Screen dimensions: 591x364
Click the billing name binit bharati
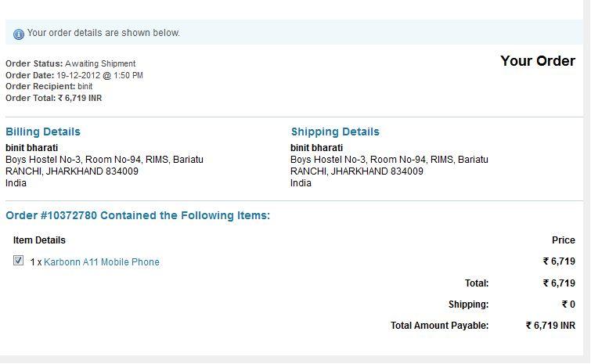[31, 148]
